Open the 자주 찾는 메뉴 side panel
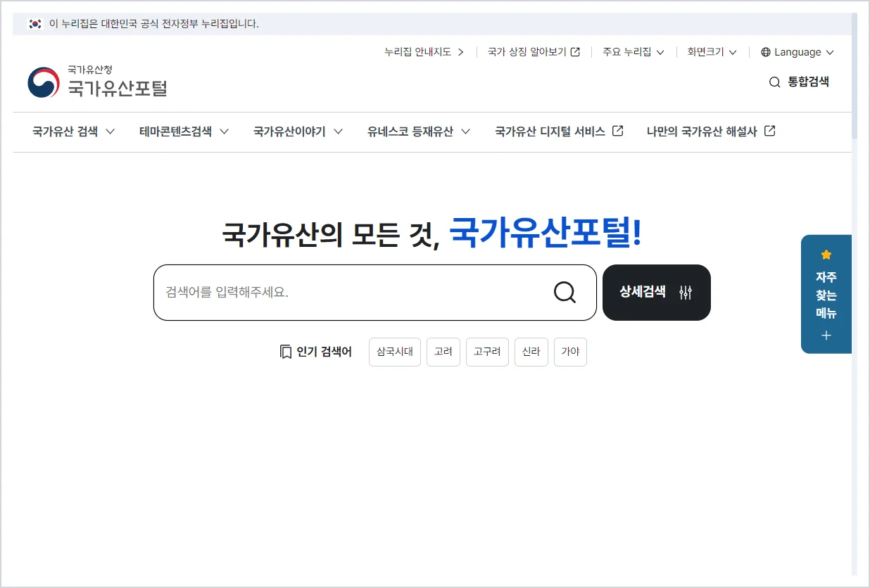 click(x=826, y=294)
